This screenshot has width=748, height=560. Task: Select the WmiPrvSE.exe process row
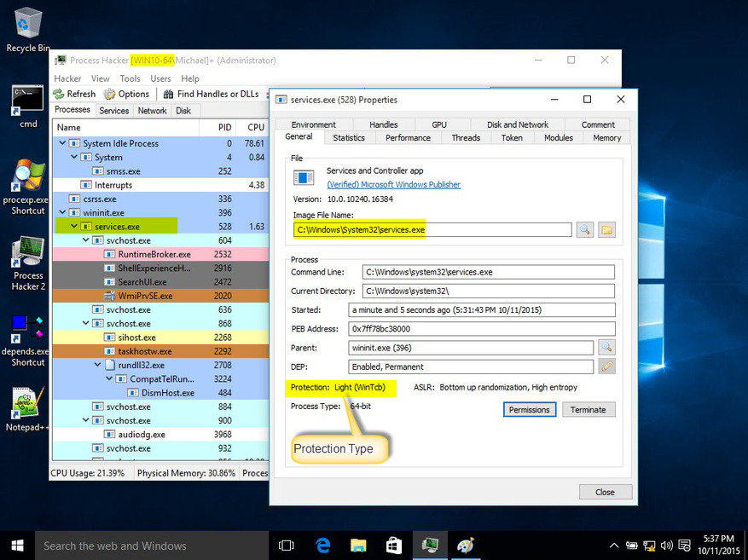(160, 296)
